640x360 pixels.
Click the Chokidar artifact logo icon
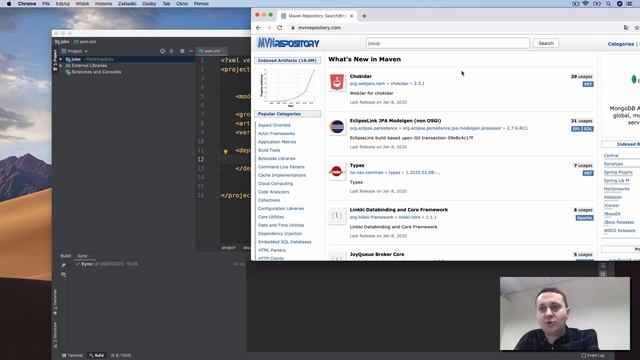[337, 82]
